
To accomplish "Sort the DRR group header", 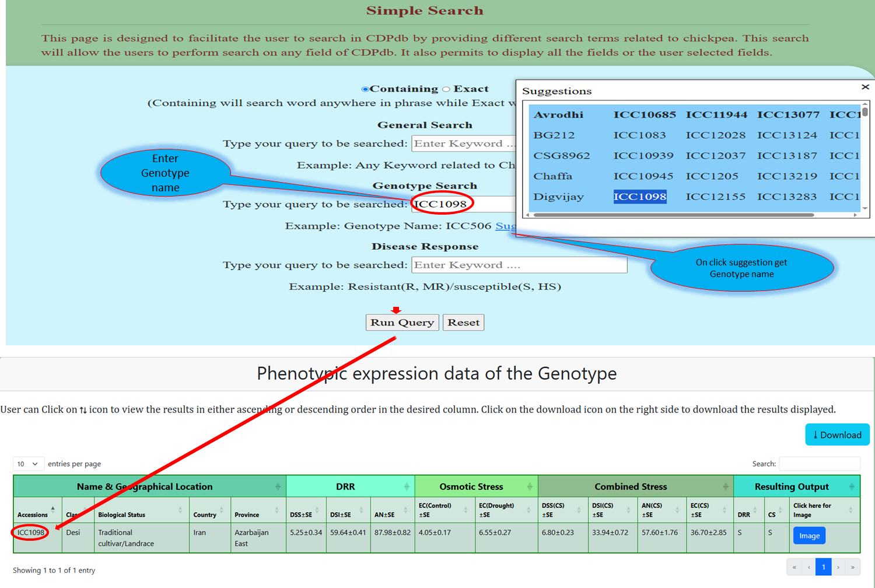I will click(x=407, y=487).
